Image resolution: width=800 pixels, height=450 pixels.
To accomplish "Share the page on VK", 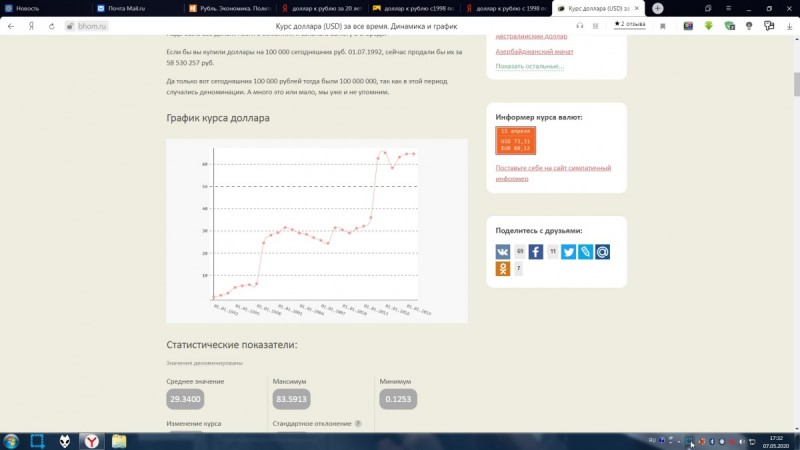I will [503, 252].
